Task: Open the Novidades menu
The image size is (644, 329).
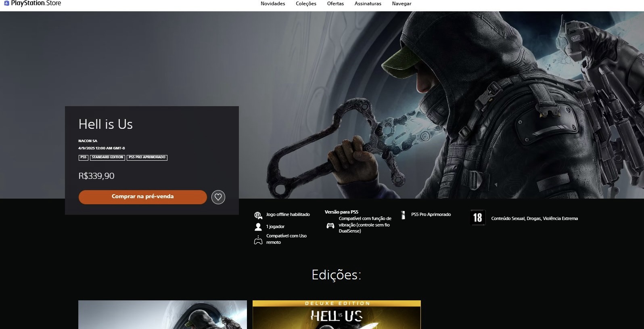Action: [273, 4]
